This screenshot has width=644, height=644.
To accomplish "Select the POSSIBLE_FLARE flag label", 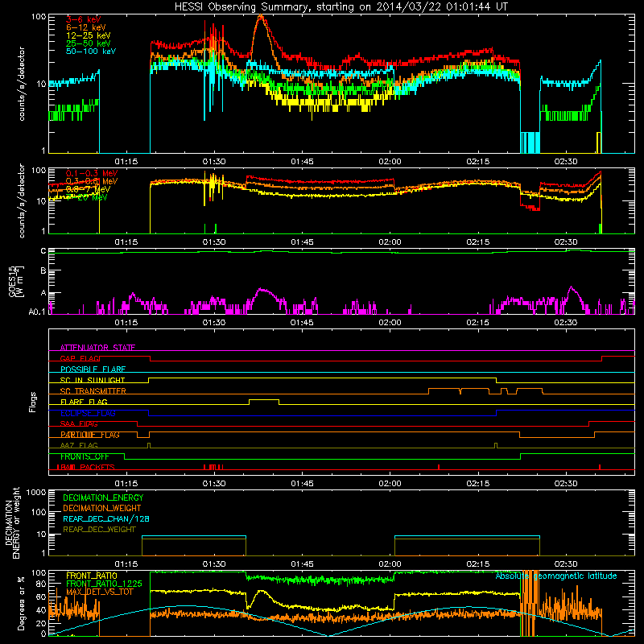I will coord(93,369).
